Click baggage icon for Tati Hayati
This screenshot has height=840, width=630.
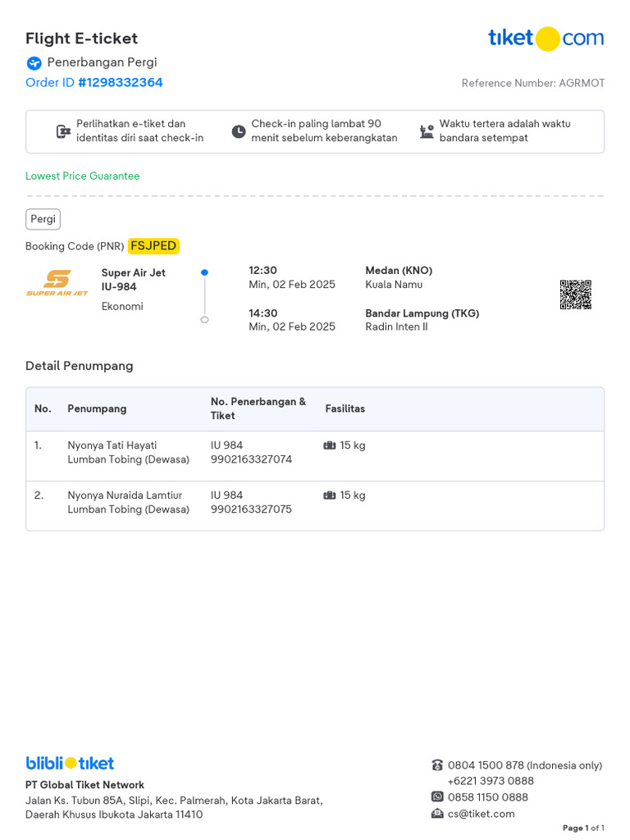click(x=330, y=445)
